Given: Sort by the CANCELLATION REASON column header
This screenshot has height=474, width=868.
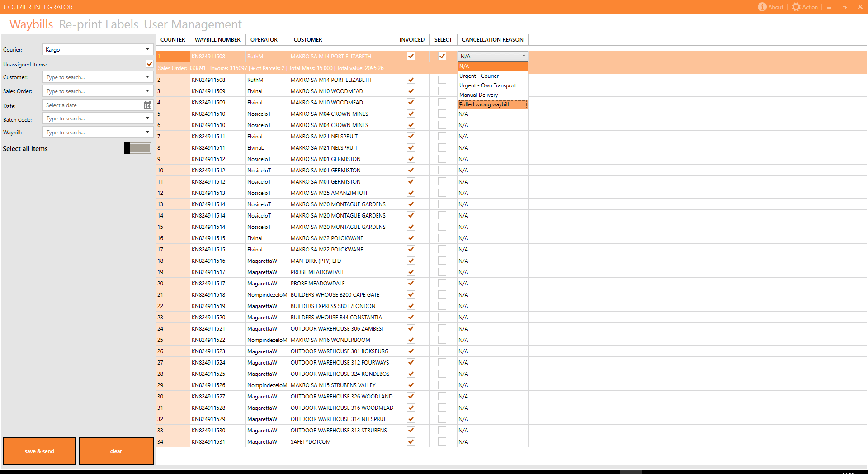Looking at the screenshot, I should [x=493, y=40].
